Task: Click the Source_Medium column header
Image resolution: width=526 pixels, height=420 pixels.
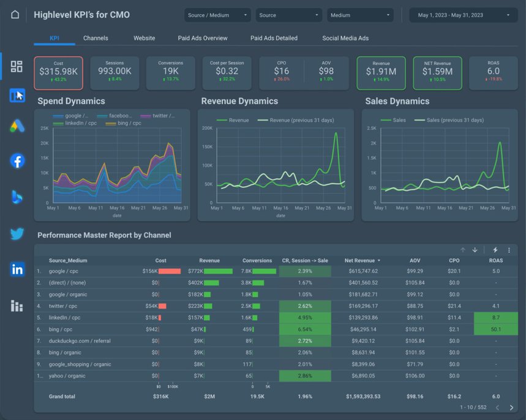Action: 68,261
